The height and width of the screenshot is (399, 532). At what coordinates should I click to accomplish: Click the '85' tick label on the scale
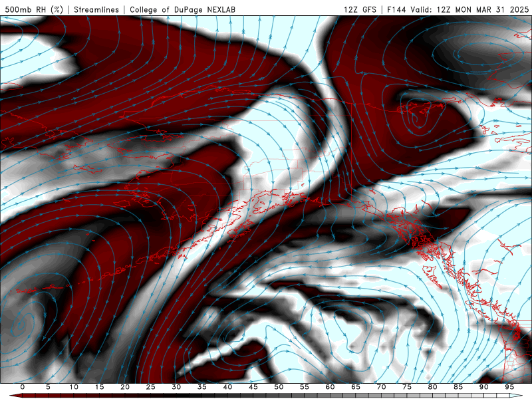(458, 387)
